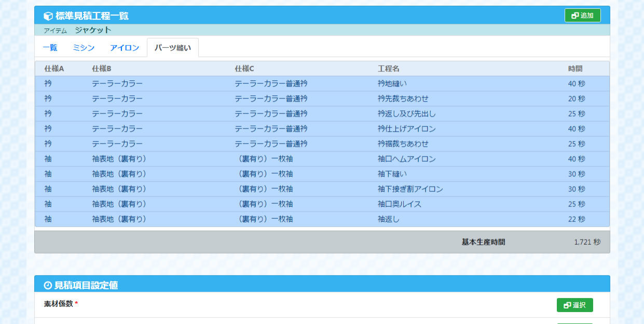
Task: Click the 工程名 column header
Action: tap(388, 68)
